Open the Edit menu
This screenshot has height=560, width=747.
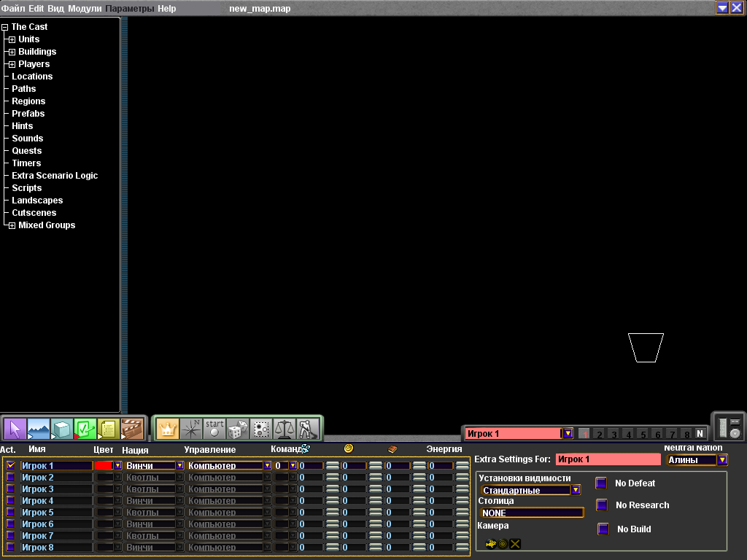36,9
